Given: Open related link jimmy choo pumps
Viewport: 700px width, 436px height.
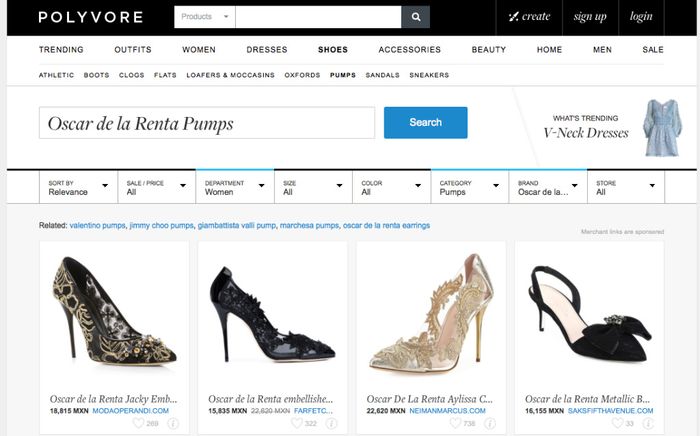Looking at the screenshot, I should tap(162, 225).
